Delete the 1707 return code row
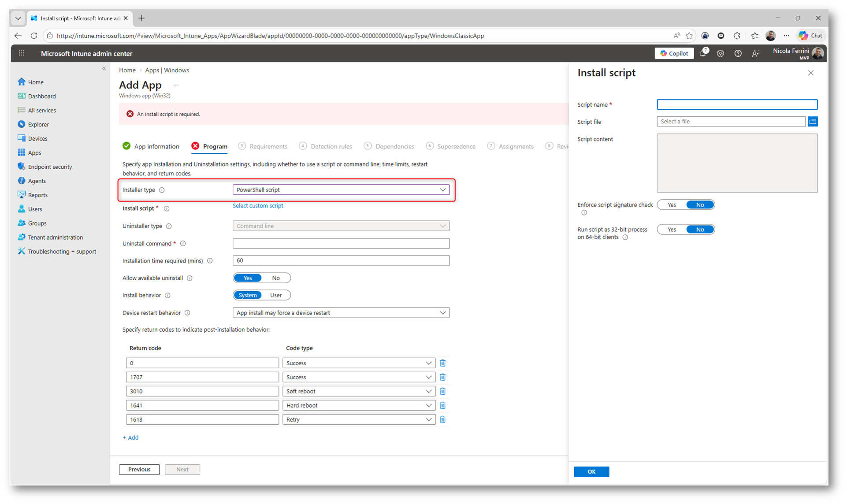This screenshot has height=504, width=847. point(442,377)
